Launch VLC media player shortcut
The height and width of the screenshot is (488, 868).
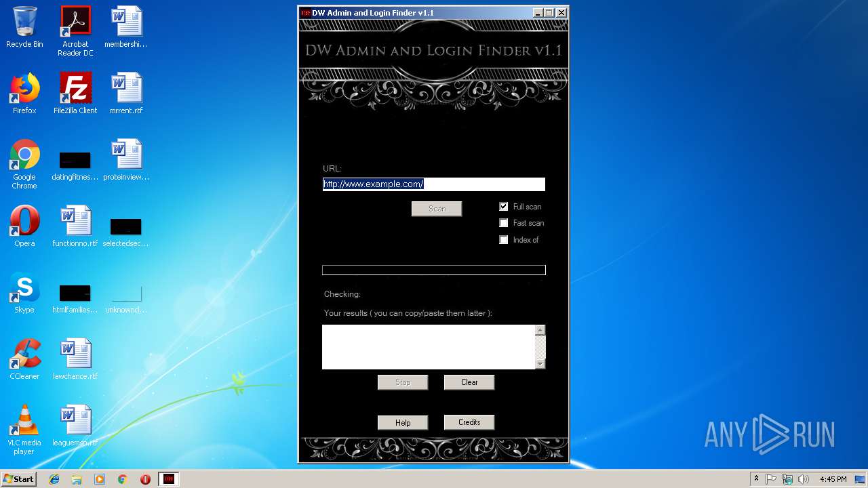coord(24,430)
